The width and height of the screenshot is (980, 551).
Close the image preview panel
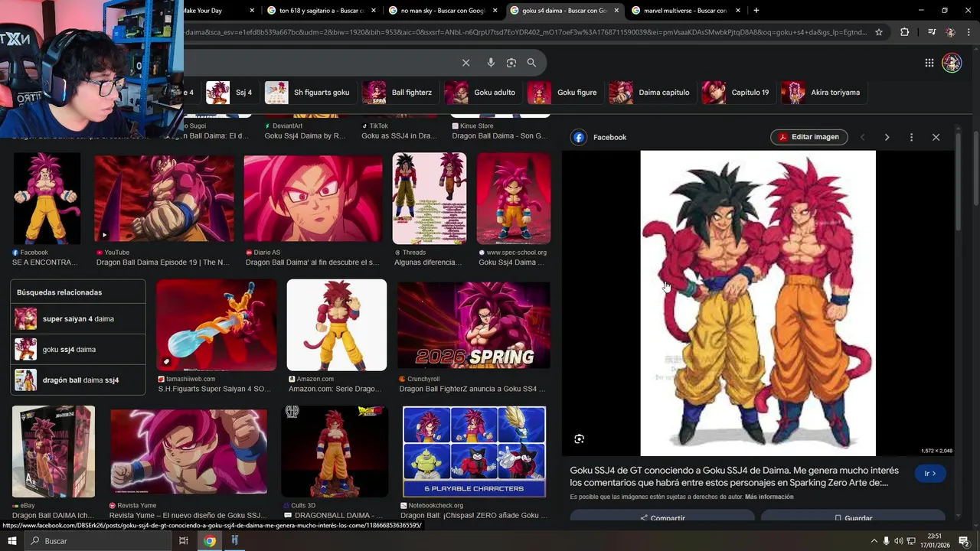point(936,137)
